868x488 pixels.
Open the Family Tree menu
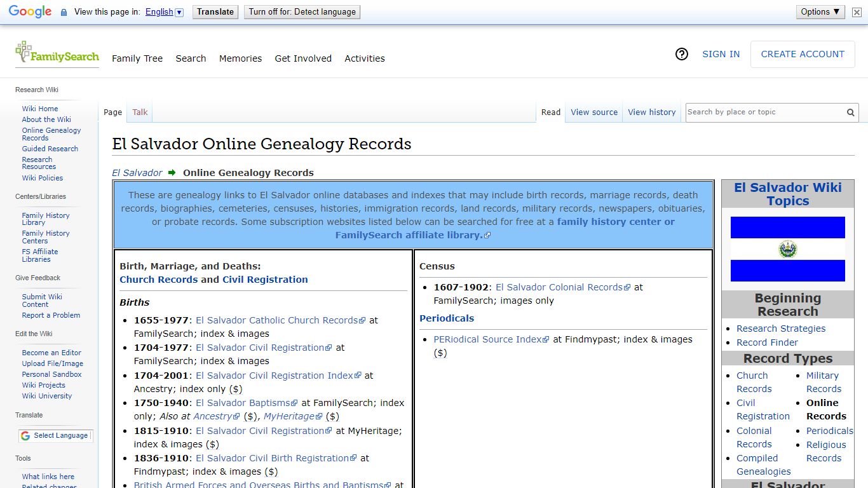(137, 58)
